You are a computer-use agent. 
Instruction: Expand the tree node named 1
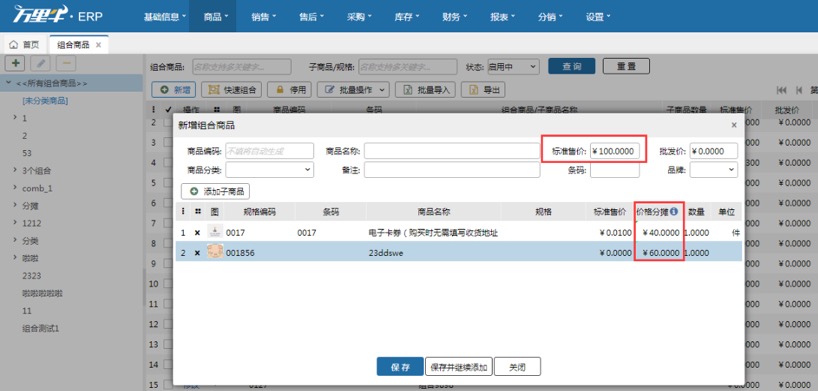(15, 118)
